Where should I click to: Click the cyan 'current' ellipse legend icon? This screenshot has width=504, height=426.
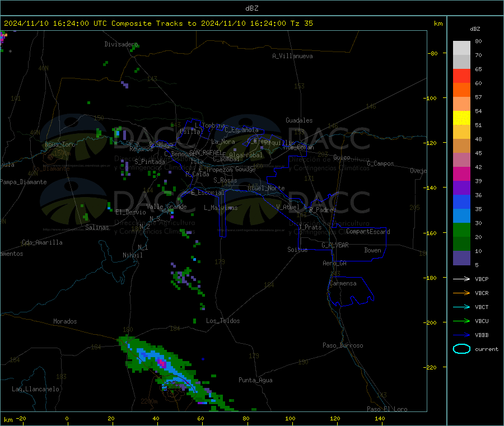click(x=461, y=349)
